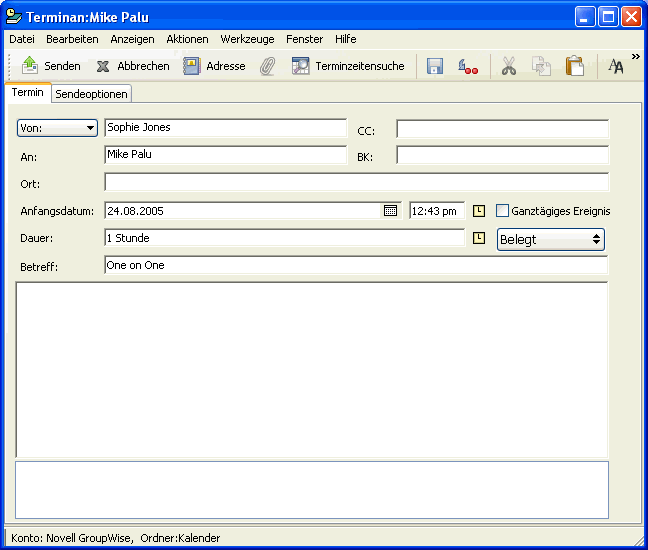Click the BK input field
648x550 pixels.
503,155
